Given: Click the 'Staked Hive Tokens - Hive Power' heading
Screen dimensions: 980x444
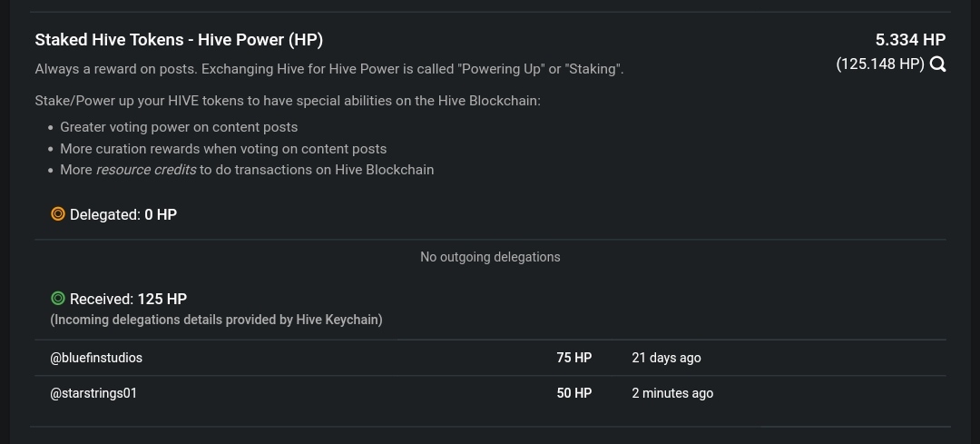Looking at the screenshot, I should click(179, 40).
